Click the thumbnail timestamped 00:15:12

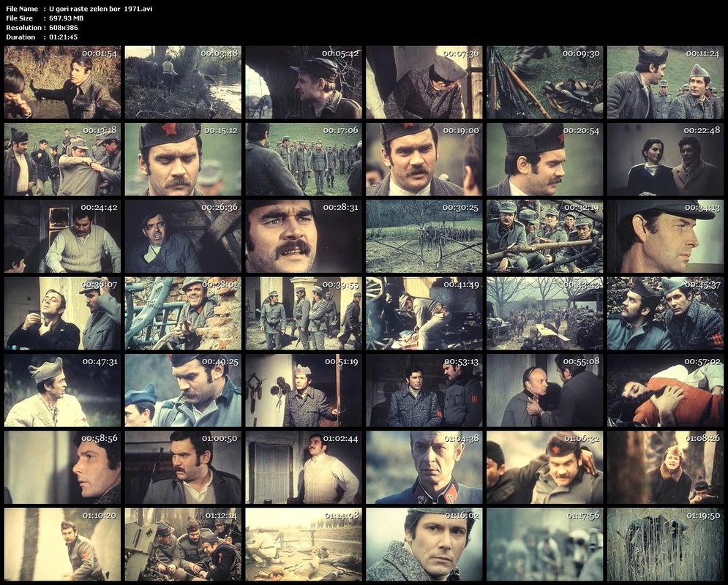[x=183, y=159]
